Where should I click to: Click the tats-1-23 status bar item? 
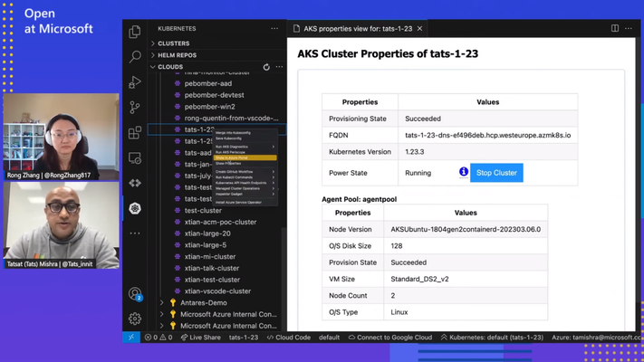(244, 338)
